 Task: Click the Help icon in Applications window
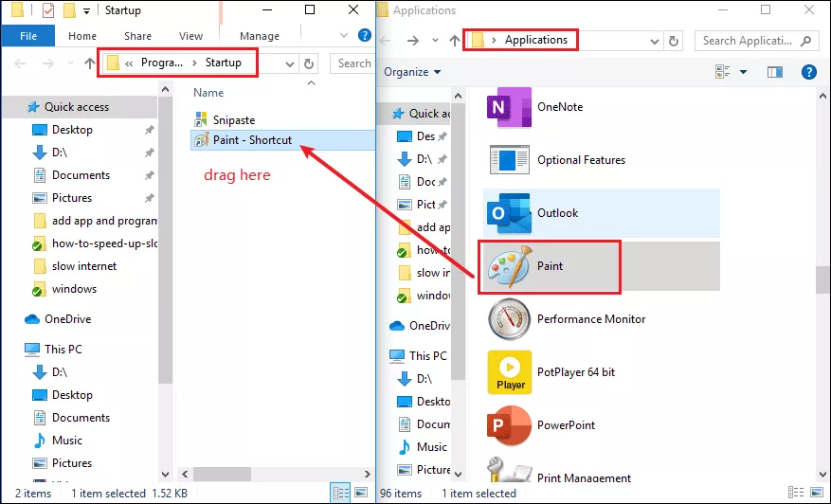click(809, 72)
